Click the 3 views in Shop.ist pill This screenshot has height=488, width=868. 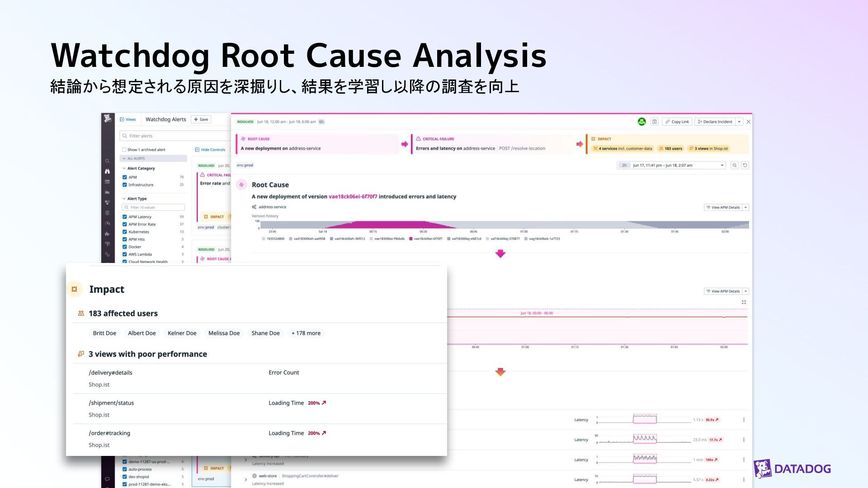pos(708,149)
